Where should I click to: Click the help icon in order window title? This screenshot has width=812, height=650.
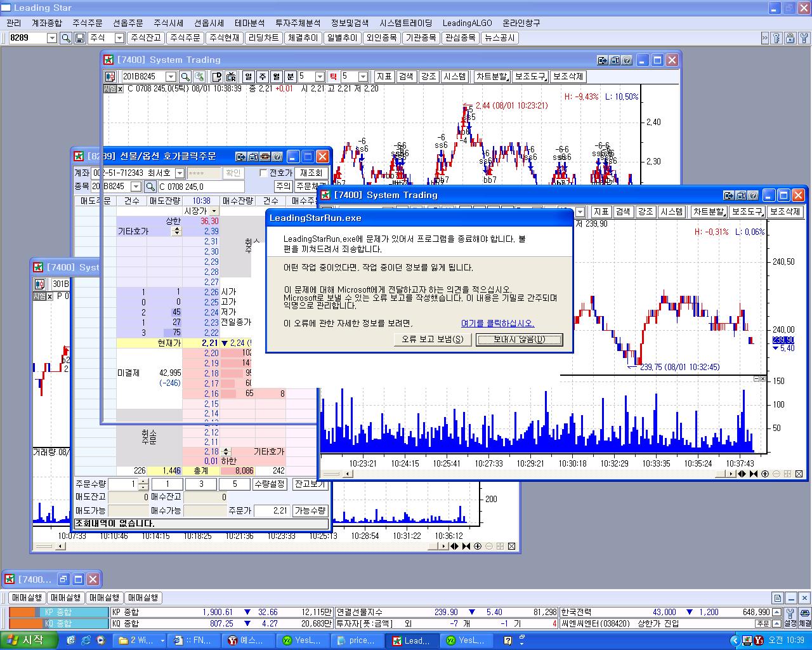pyautogui.click(x=278, y=157)
